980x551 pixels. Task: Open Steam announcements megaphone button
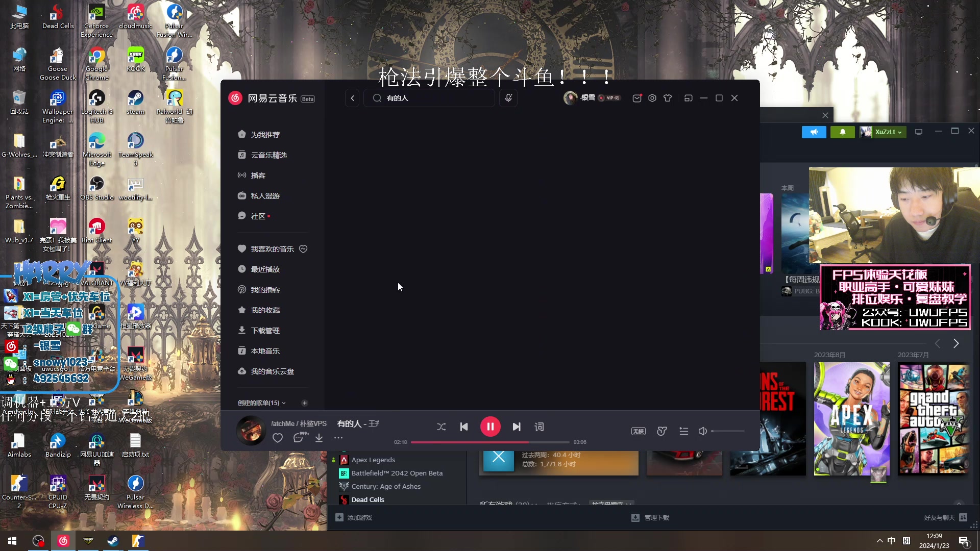(x=814, y=132)
